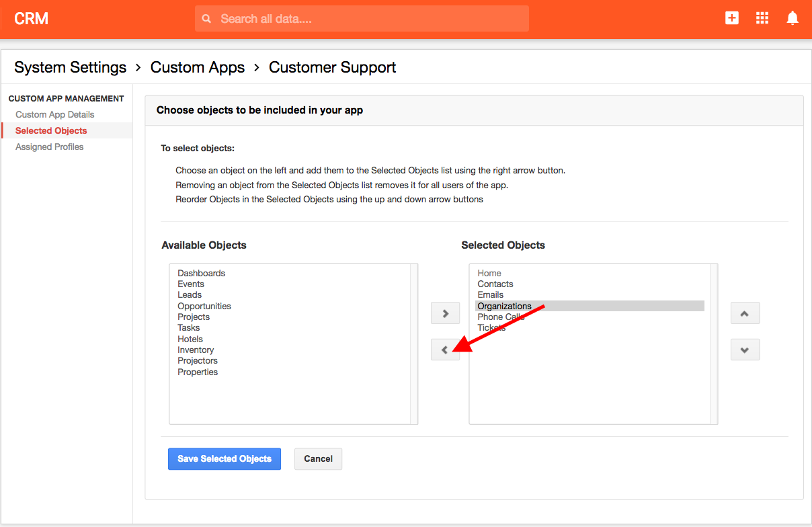Click Selected Objects list scrollbar
The image size is (812, 527).
coord(714,343)
